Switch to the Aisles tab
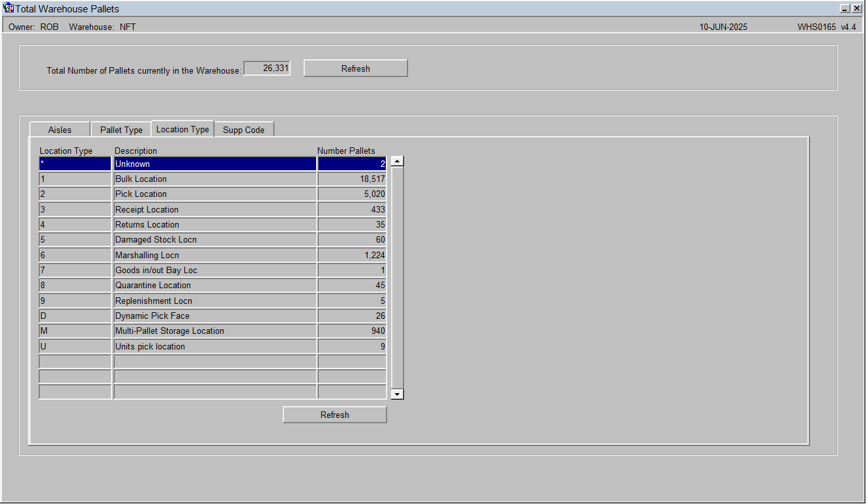This screenshot has height=504, width=868. (60, 130)
